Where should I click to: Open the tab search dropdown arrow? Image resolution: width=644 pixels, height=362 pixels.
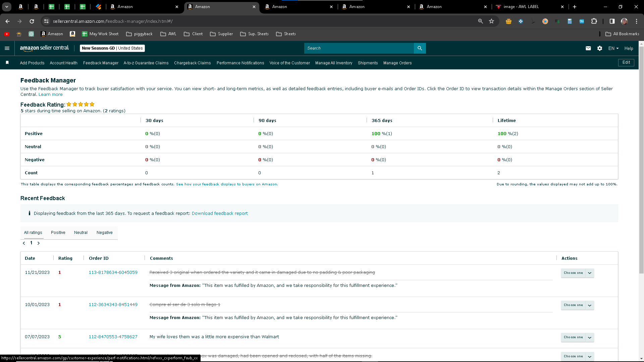(x=7, y=7)
